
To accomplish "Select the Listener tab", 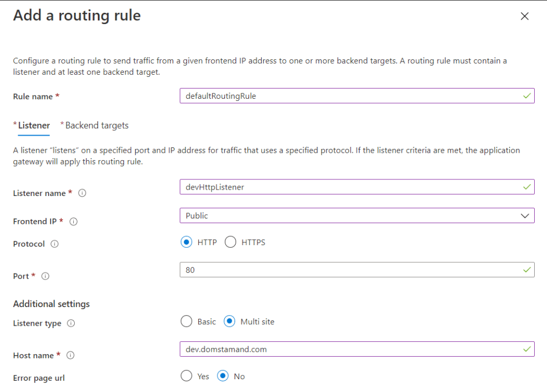I will (33, 125).
